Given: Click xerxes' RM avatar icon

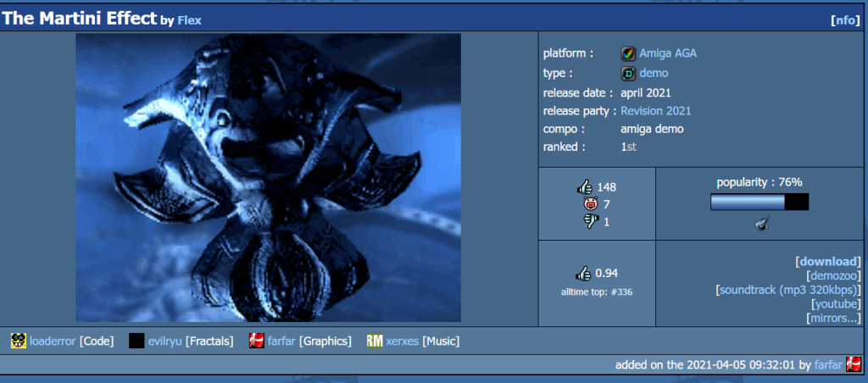Looking at the screenshot, I should [374, 341].
